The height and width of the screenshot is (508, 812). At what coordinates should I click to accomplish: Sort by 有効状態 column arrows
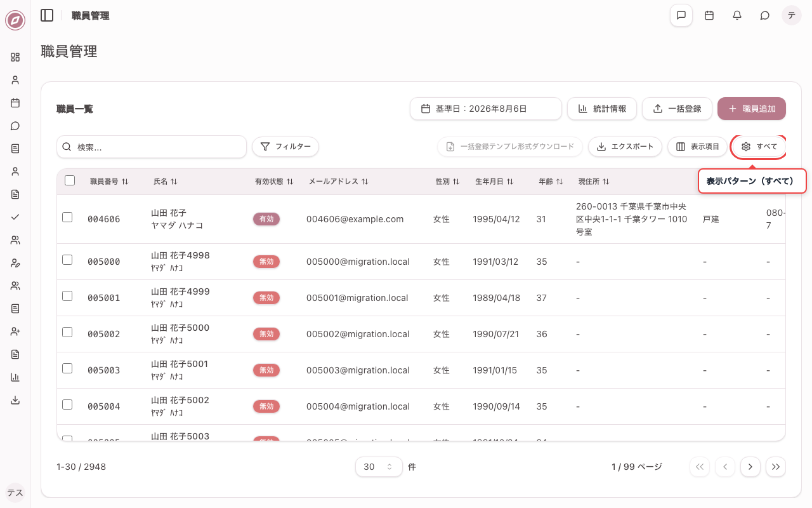coord(290,182)
